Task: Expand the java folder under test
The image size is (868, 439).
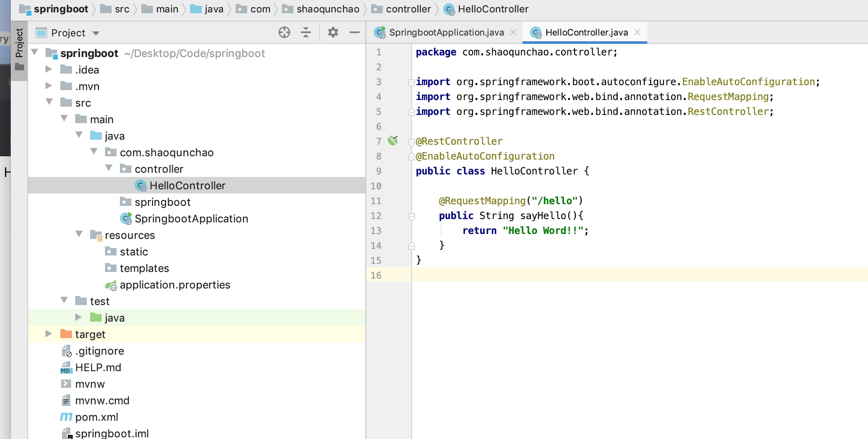Action: (78, 317)
